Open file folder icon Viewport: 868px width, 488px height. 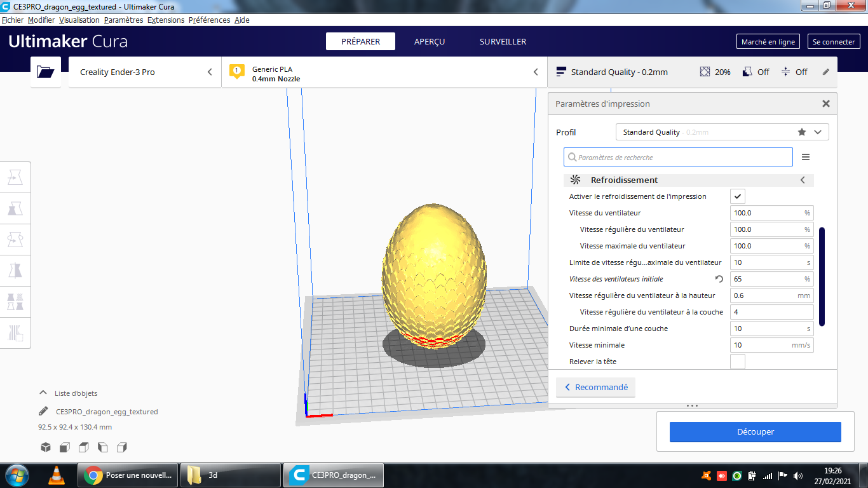[46, 72]
